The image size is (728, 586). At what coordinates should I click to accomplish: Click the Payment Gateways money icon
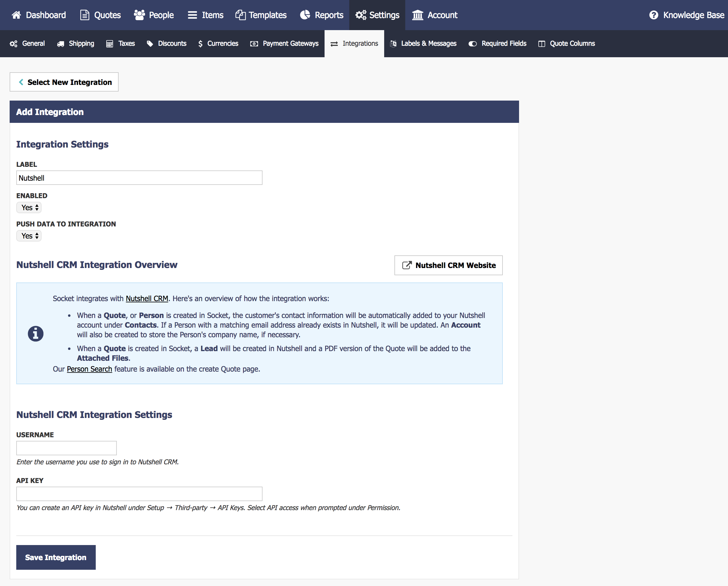[x=254, y=44]
